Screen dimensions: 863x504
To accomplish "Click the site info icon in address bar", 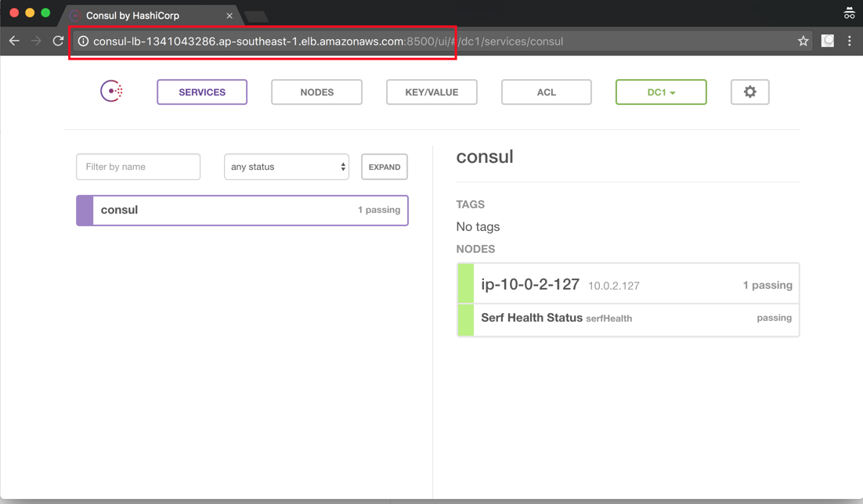I will click(83, 41).
